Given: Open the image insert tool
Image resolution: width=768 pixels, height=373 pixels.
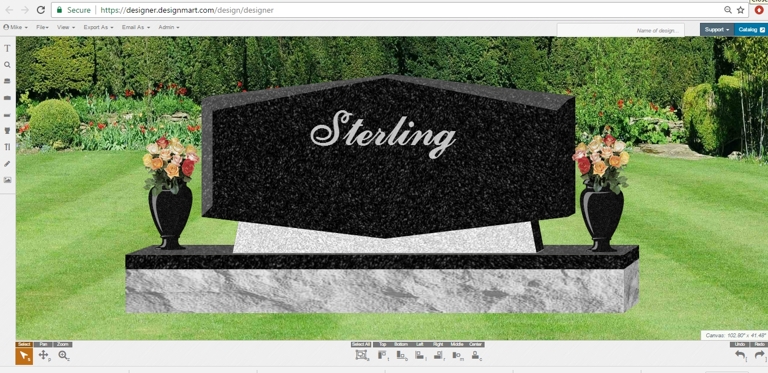Looking at the screenshot, I should [7, 180].
